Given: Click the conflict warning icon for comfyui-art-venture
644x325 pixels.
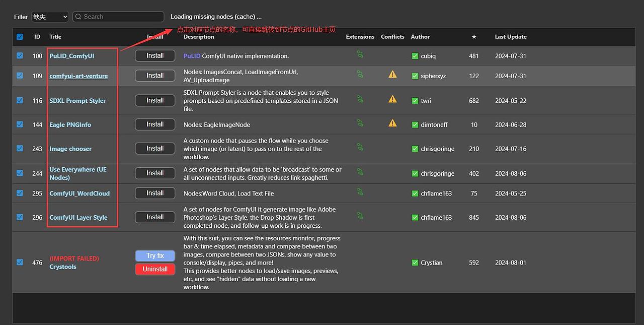Looking at the screenshot, I should point(392,75).
